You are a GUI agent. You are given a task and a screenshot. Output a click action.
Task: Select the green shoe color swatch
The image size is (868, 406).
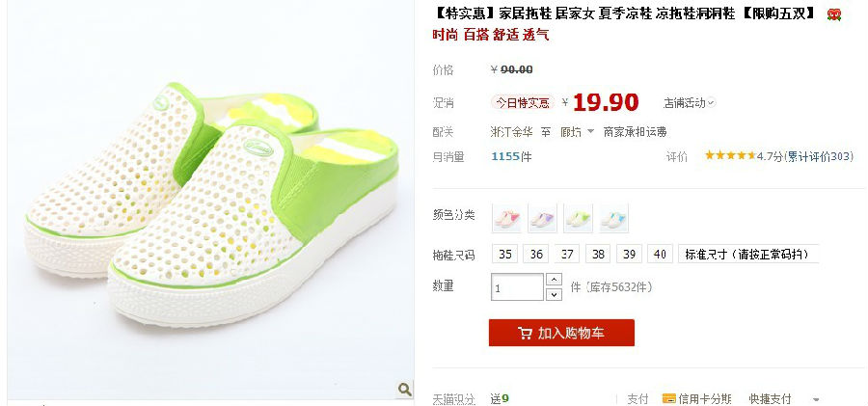coord(578,218)
